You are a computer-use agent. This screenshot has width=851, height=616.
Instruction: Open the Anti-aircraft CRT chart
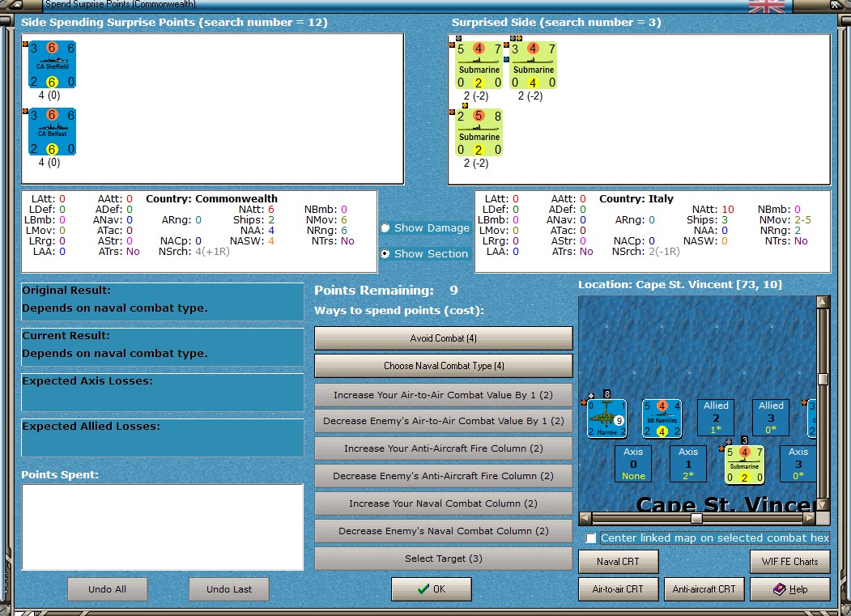point(704,589)
